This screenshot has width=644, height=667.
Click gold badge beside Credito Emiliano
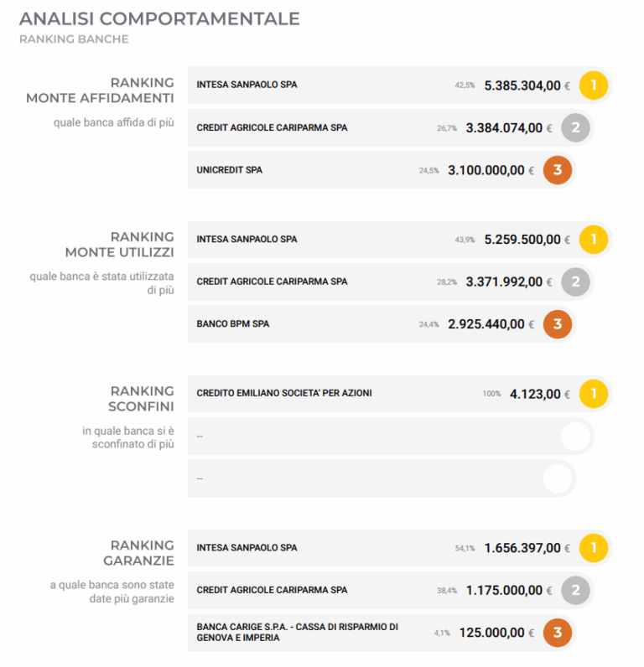click(x=594, y=394)
